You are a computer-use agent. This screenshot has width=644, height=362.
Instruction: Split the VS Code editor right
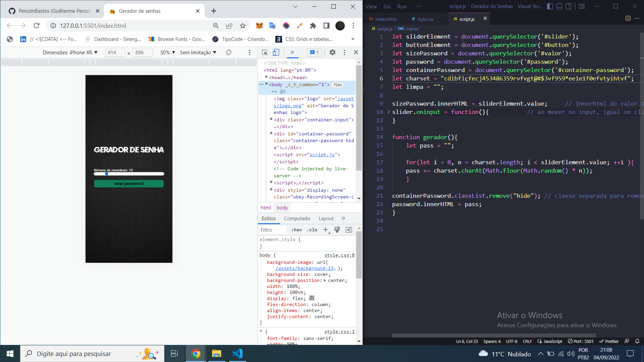point(628,18)
